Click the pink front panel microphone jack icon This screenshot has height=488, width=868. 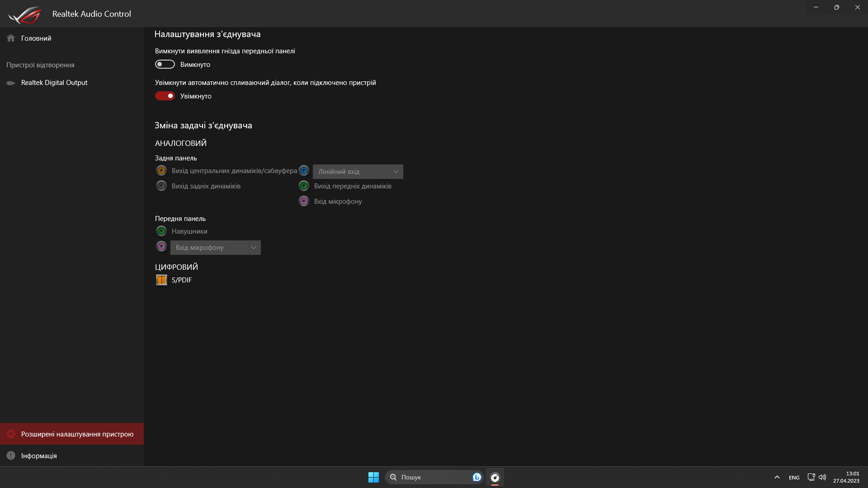[x=161, y=246]
